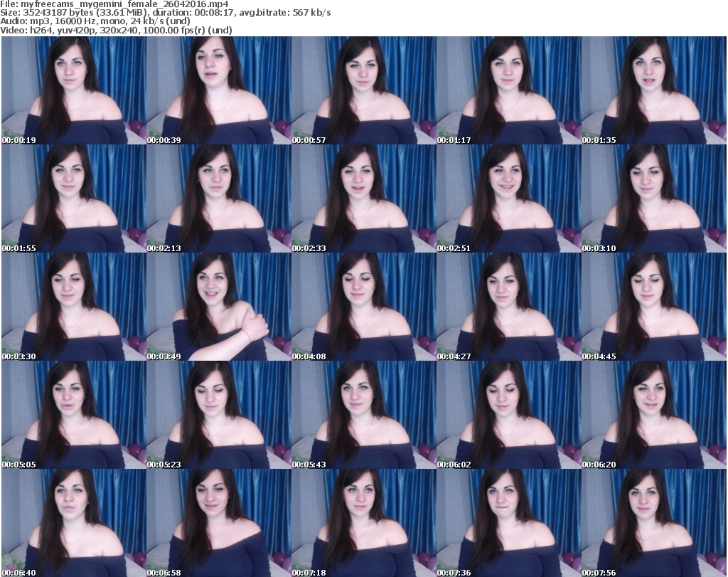The image size is (728, 577).
Task: Select the thumbnail frame at 00:01:55
Action: coord(74,198)
